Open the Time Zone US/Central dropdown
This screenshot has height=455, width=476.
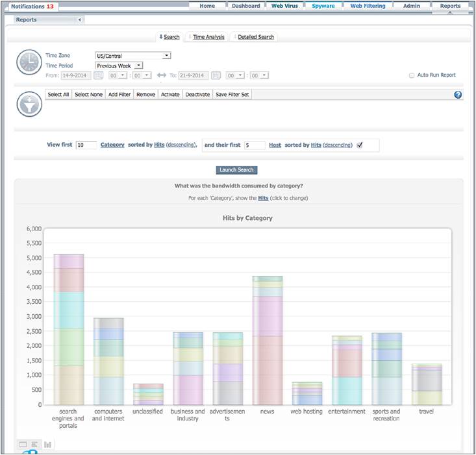[x=133, y=56]
